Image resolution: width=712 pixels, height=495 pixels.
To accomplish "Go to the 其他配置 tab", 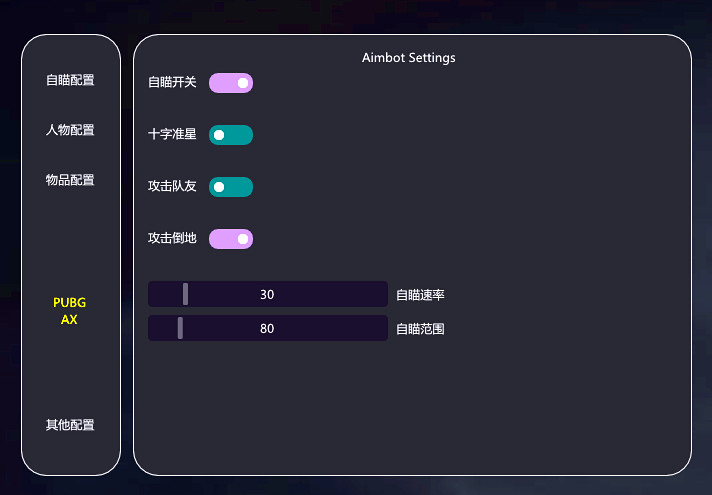I will coord(70,425).
